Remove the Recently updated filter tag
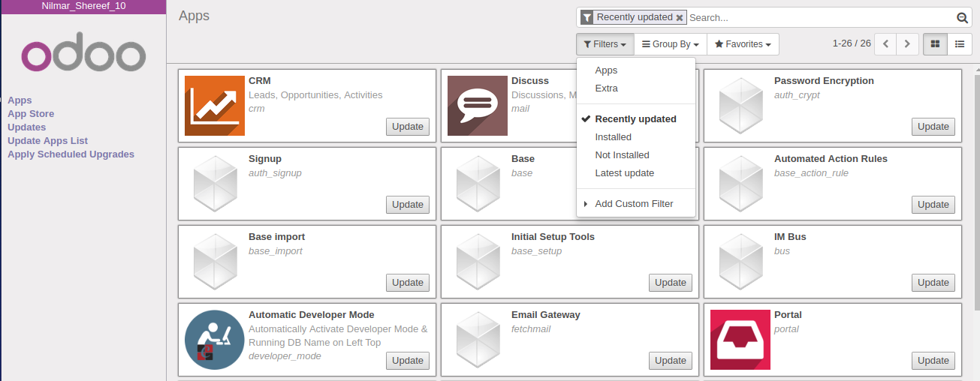Image resolution: width=980 pixels, height=381 pixels. tap(680, 17)
